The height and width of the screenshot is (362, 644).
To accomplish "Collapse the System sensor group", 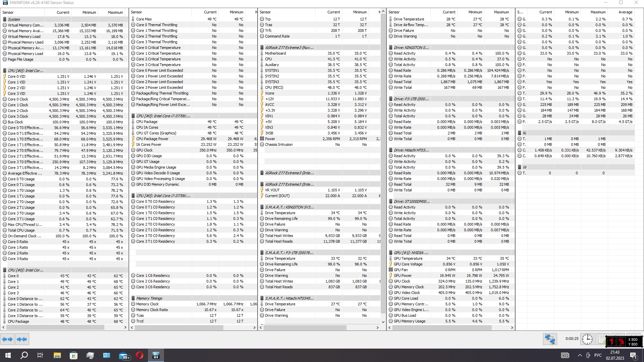I will click(x=14, y=19).
